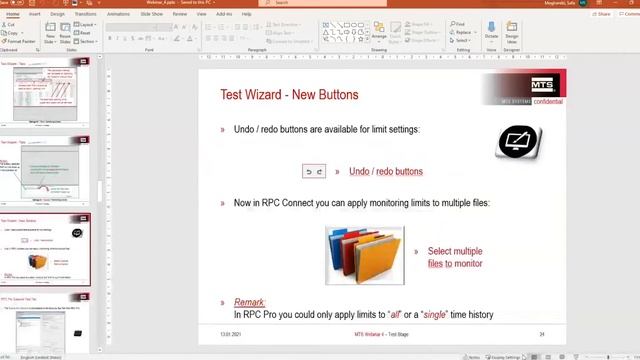Screen dimensions: 640x360
Task: Open Align Text dropdown
Action: (x=280, y=33)
